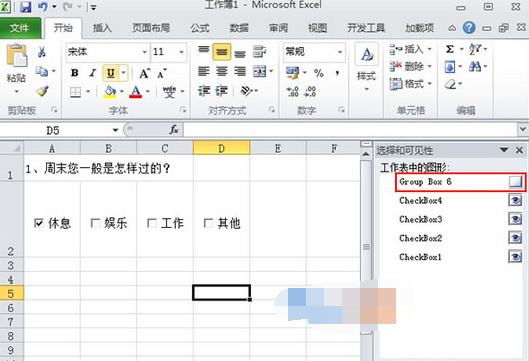
Task: Click Increase Decimal icon
Action: (x=292, y=91)
